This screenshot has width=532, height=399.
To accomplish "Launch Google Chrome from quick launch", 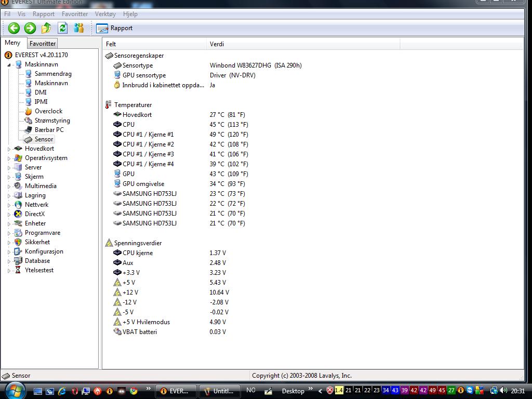I will 134,391.
